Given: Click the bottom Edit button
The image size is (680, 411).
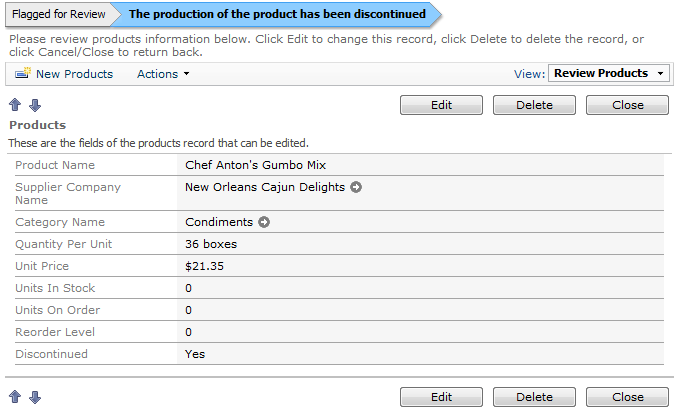Looking at the screenshot, I should pos(441,397).
